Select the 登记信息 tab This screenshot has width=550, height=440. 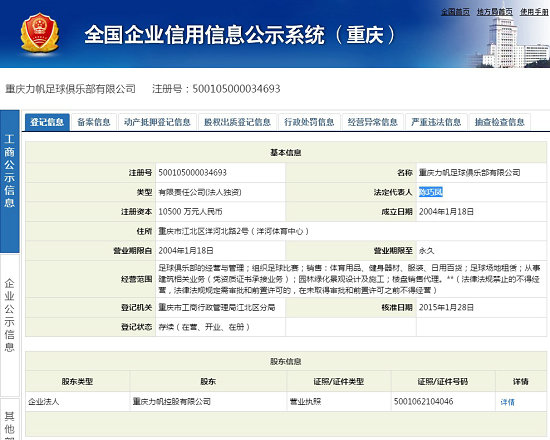click(47, 122)
